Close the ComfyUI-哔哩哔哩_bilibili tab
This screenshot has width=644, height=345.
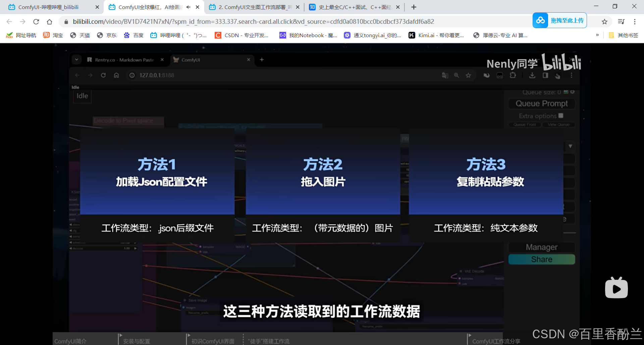pos(97,7)
